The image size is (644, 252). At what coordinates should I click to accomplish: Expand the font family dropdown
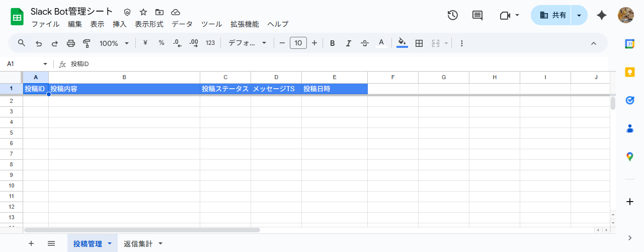tap(247, 43)
